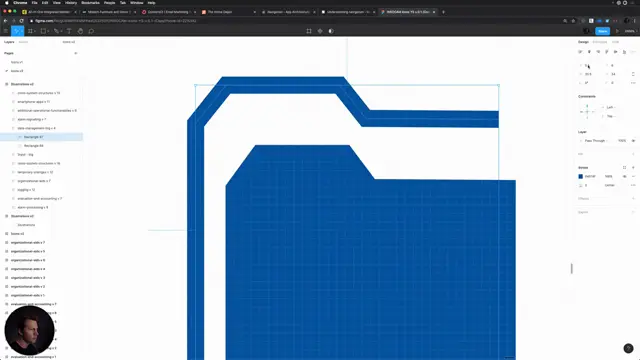Click the X position input field
The height and width of the screenshot is (360, 640).
point(591,65)
